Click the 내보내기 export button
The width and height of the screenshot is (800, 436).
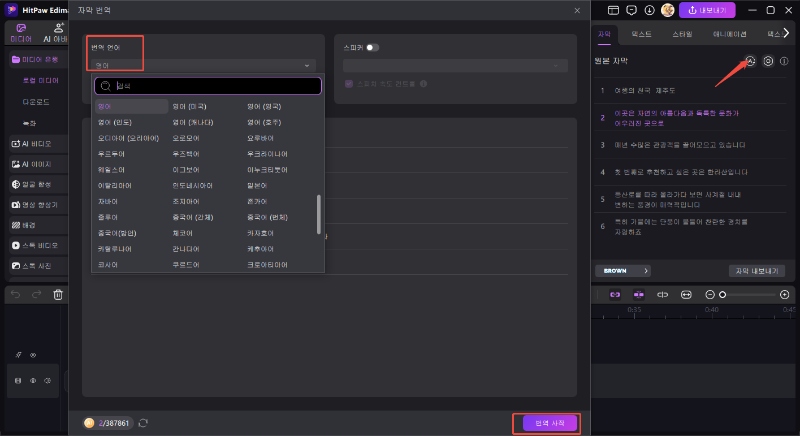[707, 10]
